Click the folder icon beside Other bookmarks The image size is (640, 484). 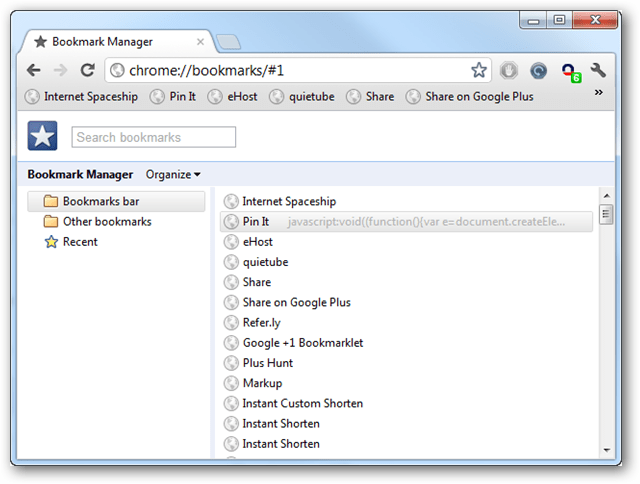tap(51, 222)
